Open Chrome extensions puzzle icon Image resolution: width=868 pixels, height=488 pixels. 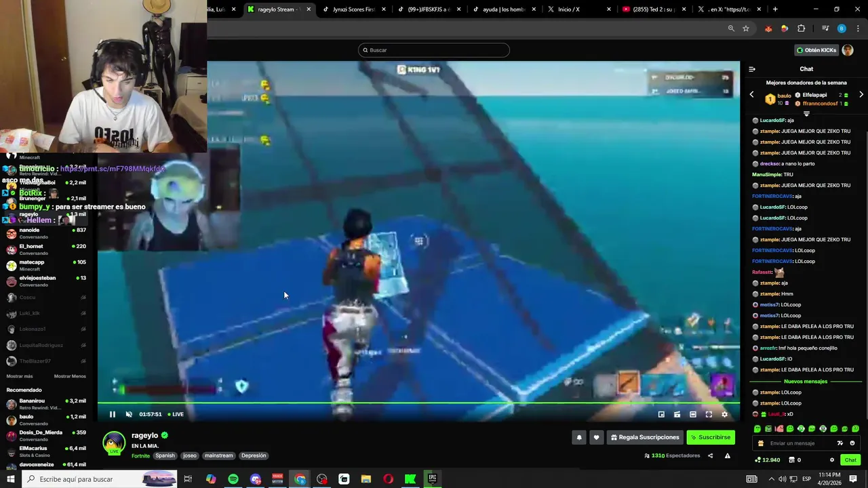click(802, 28)
